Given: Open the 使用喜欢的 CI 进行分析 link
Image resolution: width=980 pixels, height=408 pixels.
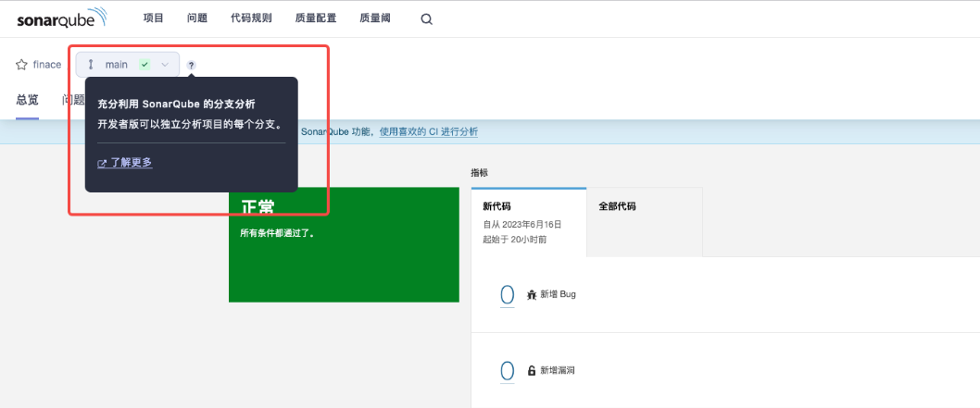Looking at the screenshot, I should pyautogui.click(x=429, y=131).
